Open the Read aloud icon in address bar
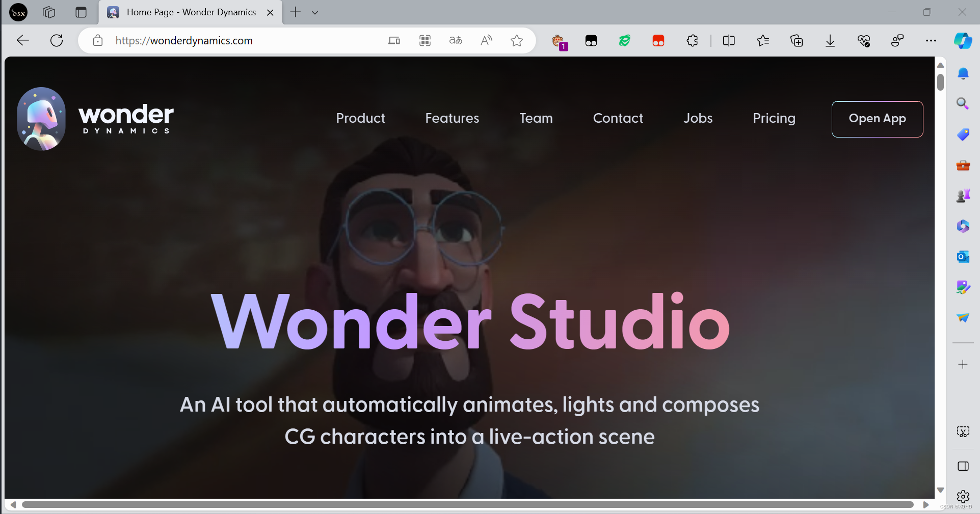Image resolution: width=980 pixels, height=514 pixels. coord(487,41)
